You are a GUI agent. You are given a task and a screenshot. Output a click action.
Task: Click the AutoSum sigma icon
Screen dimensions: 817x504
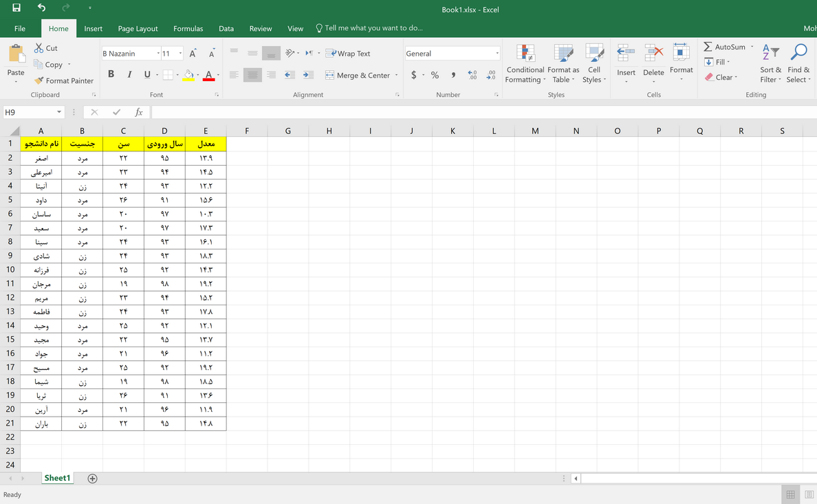click(x=708, y=47)
